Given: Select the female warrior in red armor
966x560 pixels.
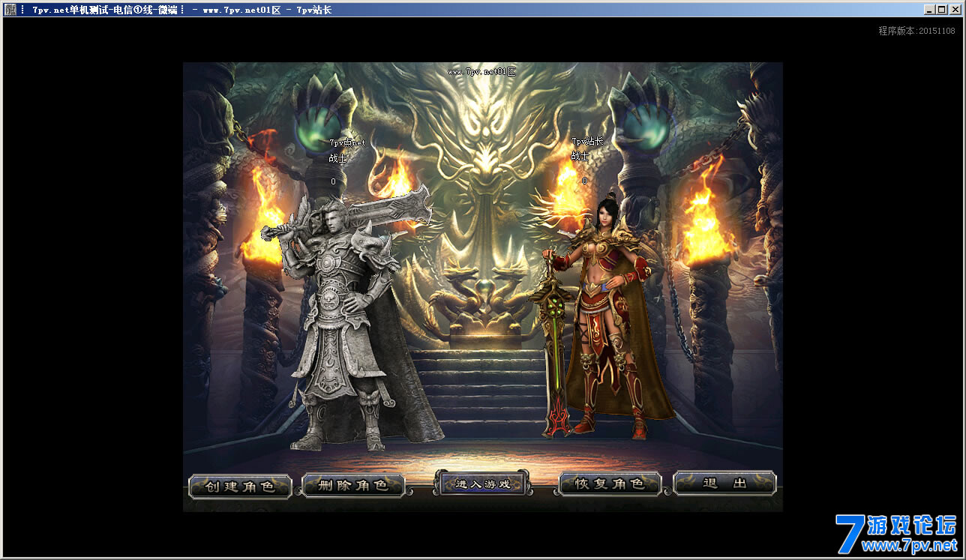Looking at the screenshot, I should click(604, 315).
